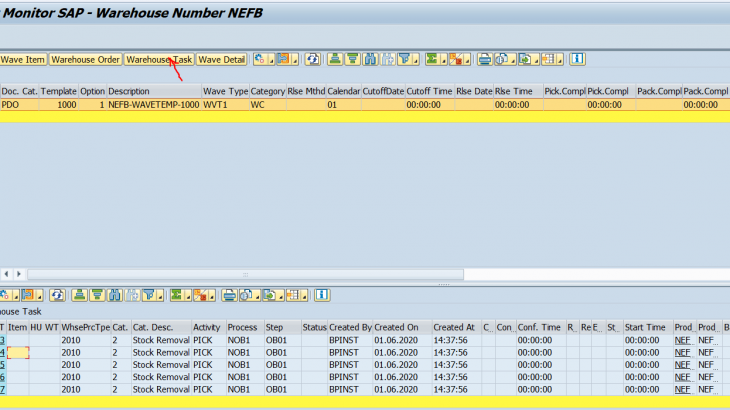This screenshot has width=730, height=410.
Task: Click the Created By column header
Action: coord(350,327)
